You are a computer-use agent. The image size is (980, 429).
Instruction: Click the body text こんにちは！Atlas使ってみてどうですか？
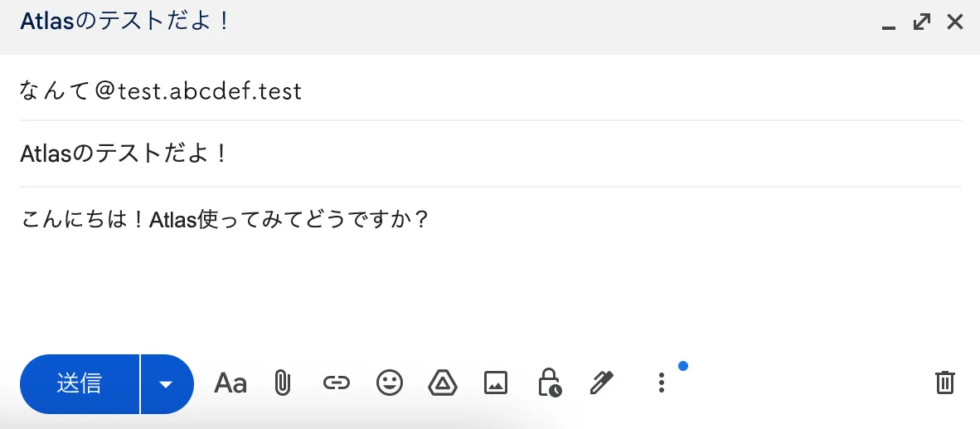click(x=225, y=221)
